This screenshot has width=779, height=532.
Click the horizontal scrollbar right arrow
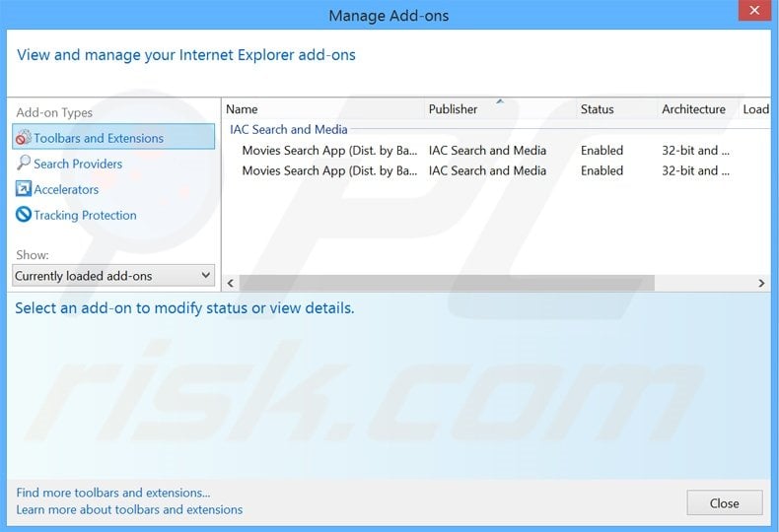(761, 283)
